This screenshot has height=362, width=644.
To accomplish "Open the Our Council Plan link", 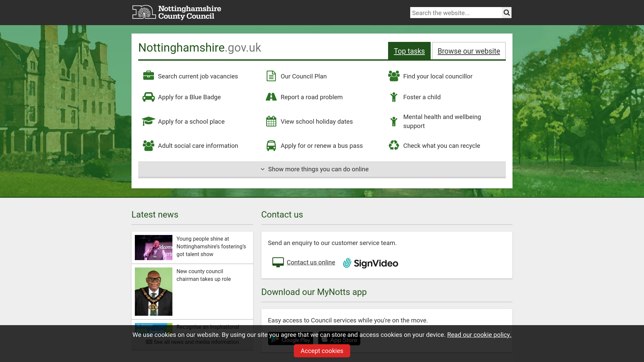I will click(x=304, y=76).
